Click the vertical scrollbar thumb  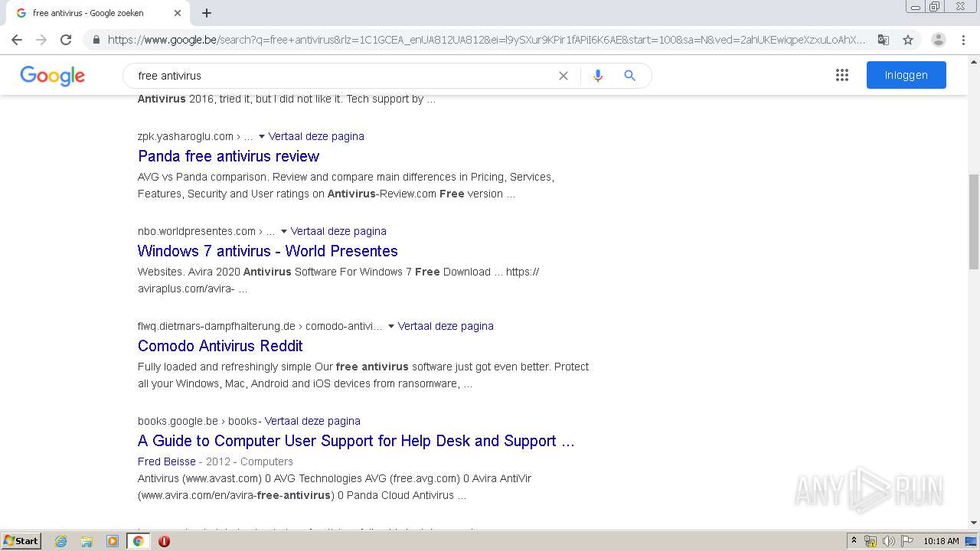tap(974, 222)
